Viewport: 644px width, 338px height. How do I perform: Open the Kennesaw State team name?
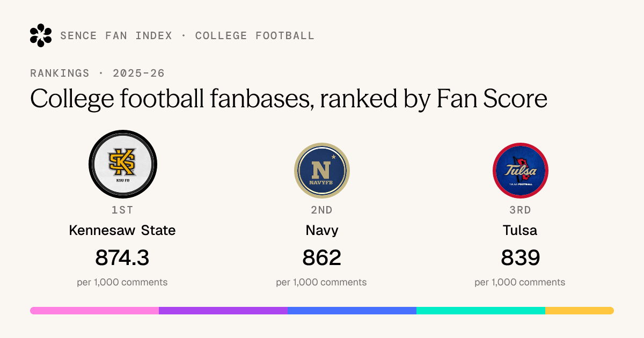tap(122, 231)
